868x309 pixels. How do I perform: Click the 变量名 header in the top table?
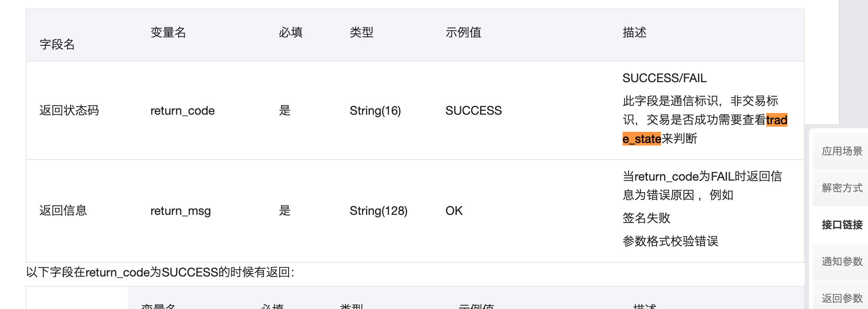(x=168, y=33)
